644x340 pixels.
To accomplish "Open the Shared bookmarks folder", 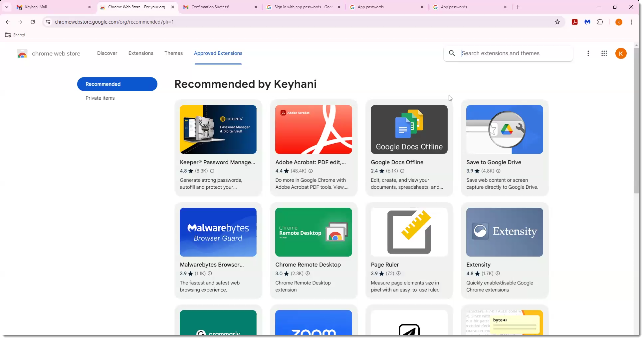I will pyautogui.click(x=15, y=35).
